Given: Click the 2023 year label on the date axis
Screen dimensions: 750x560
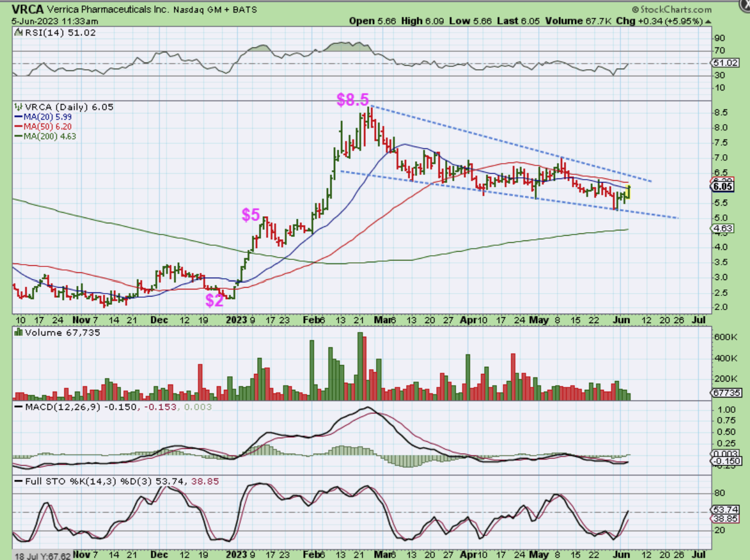Looking at the screenshot, I should point(235,320).
